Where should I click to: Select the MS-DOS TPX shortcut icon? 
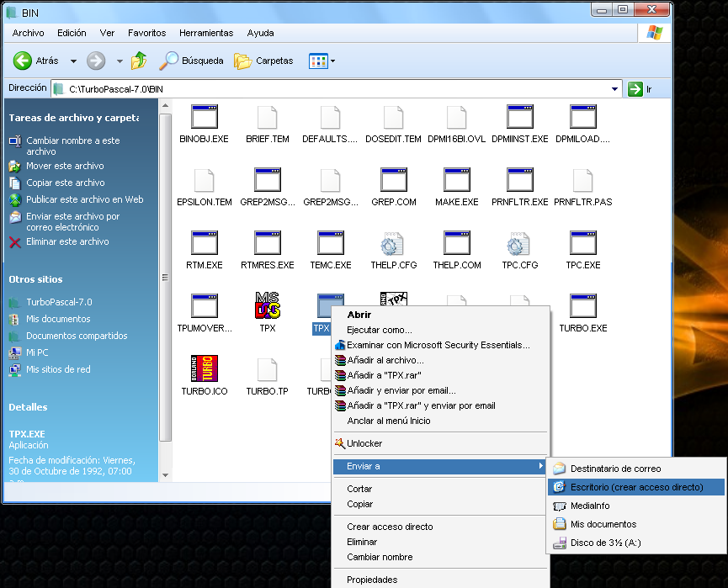tap(268, 305)
